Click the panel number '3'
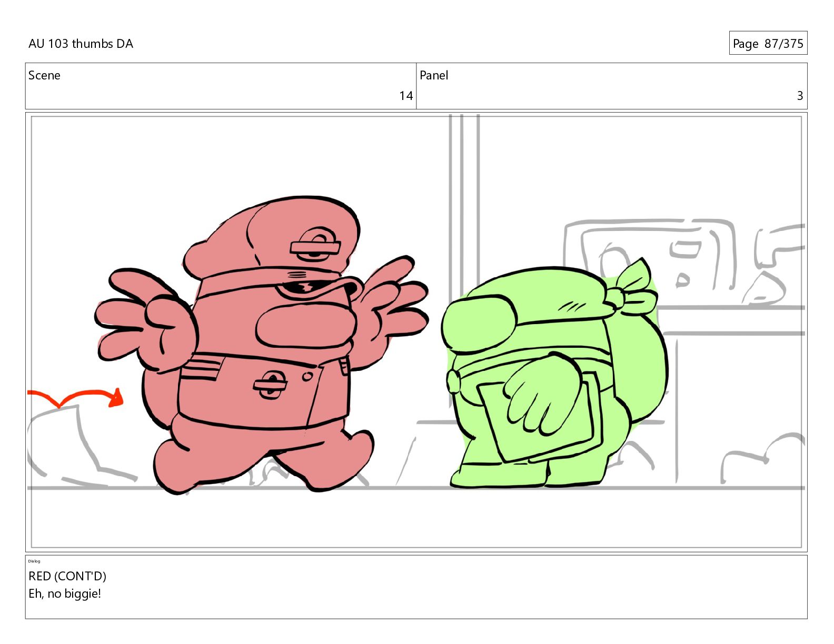The width and height of the screenshot is (834, 644). click(x=800, y=96)
